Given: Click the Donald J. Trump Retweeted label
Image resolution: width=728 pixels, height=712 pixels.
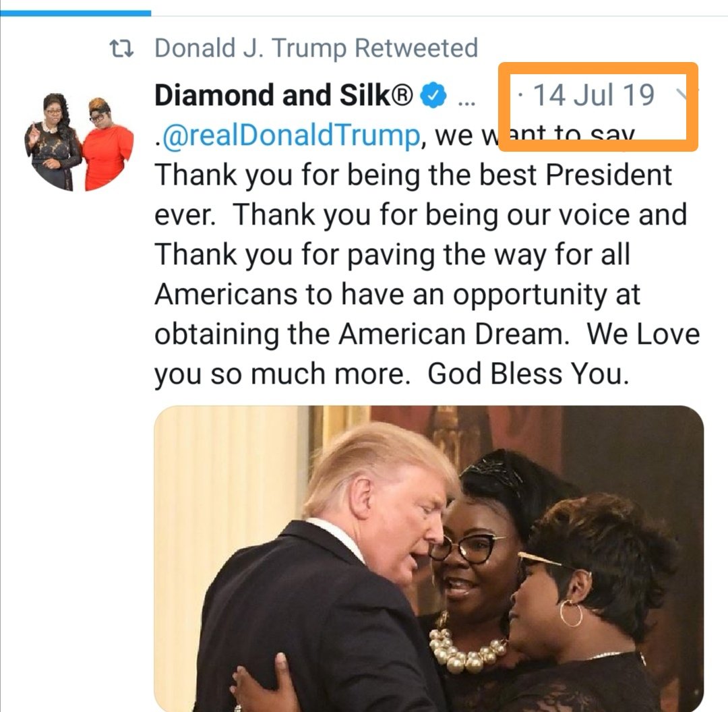Looking at the screenshot, I should [x=316, y=48].
